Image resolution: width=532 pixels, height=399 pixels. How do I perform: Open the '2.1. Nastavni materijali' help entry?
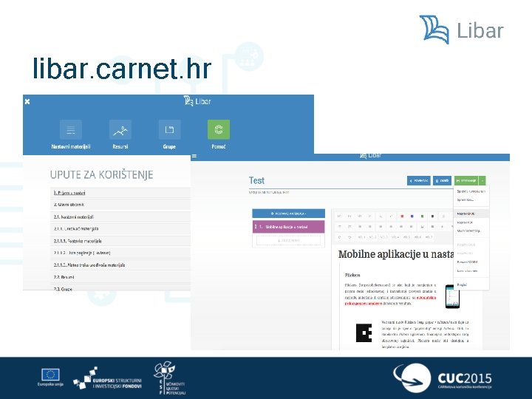tap(120, 216)
